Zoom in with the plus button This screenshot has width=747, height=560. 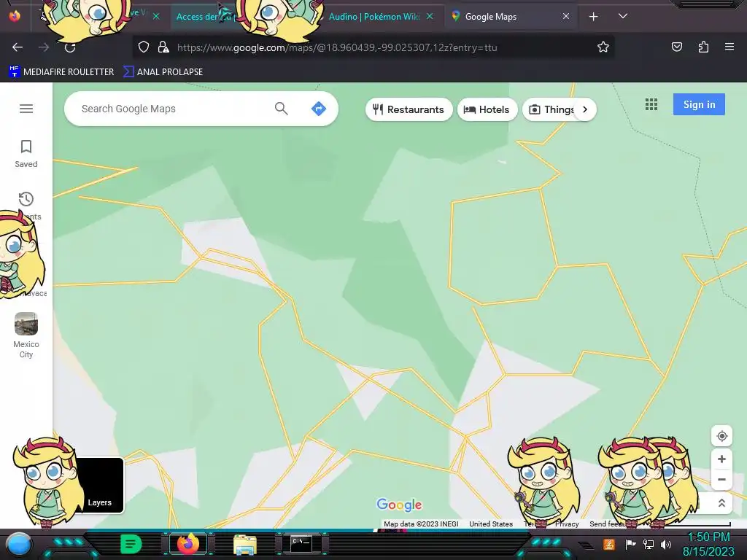(x=721, y=459)
